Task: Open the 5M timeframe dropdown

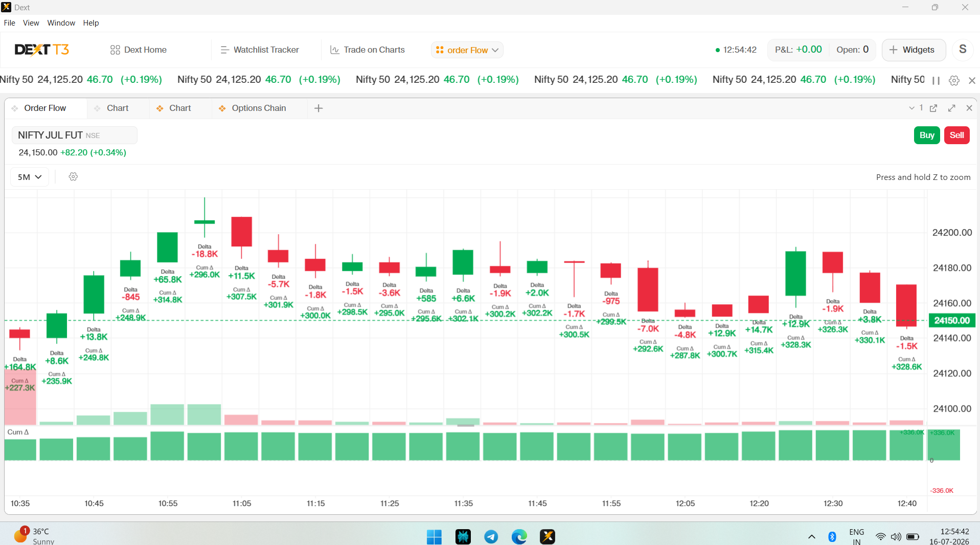Action: click(x=30, y=177)
